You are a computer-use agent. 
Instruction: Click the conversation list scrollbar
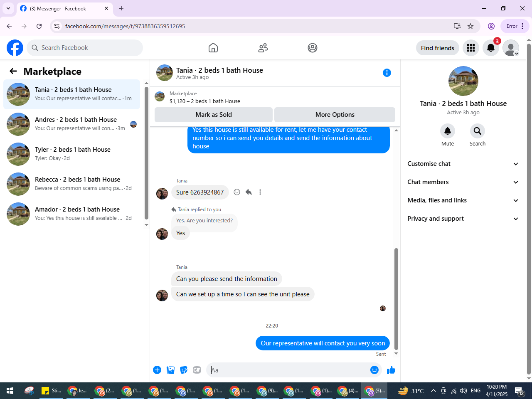tap(146, 153)
